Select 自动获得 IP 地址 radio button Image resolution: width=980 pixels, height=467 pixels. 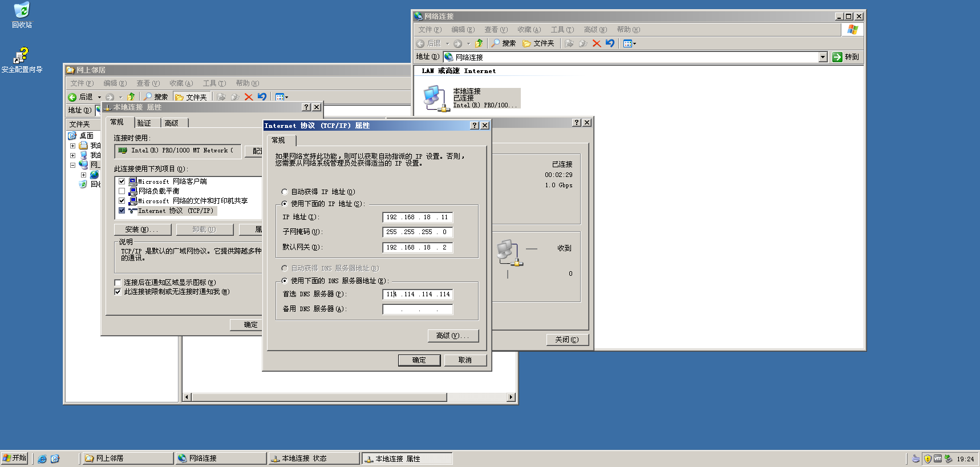pos(285,192)
